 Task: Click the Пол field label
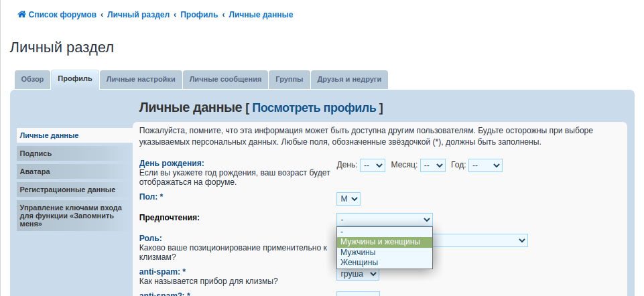tap(151, 197)
